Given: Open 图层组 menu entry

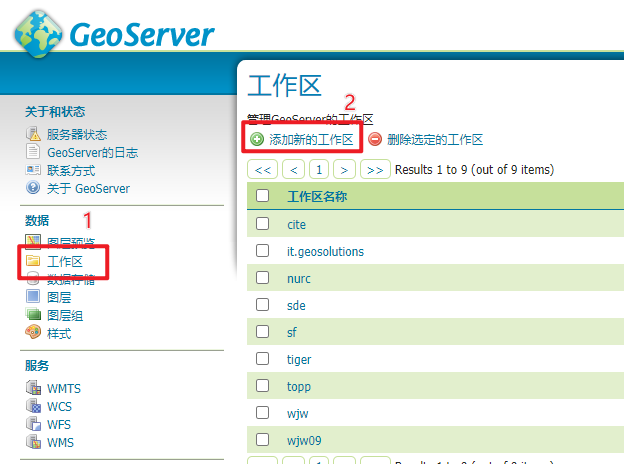Looking at the screenshot, I should 65,316.
